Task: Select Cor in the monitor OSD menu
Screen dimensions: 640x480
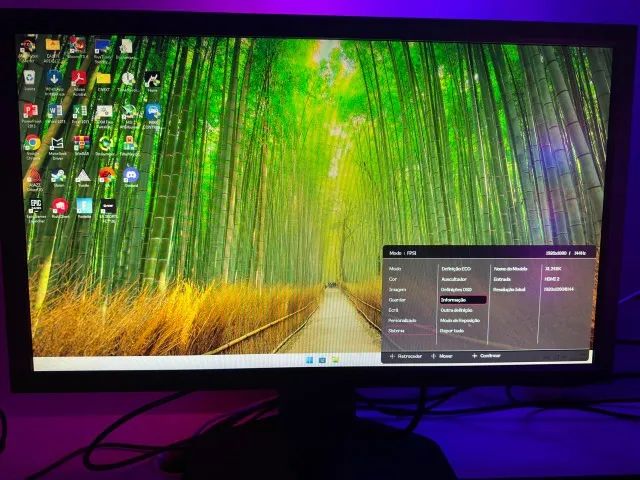Action: [x=393, y=279]
